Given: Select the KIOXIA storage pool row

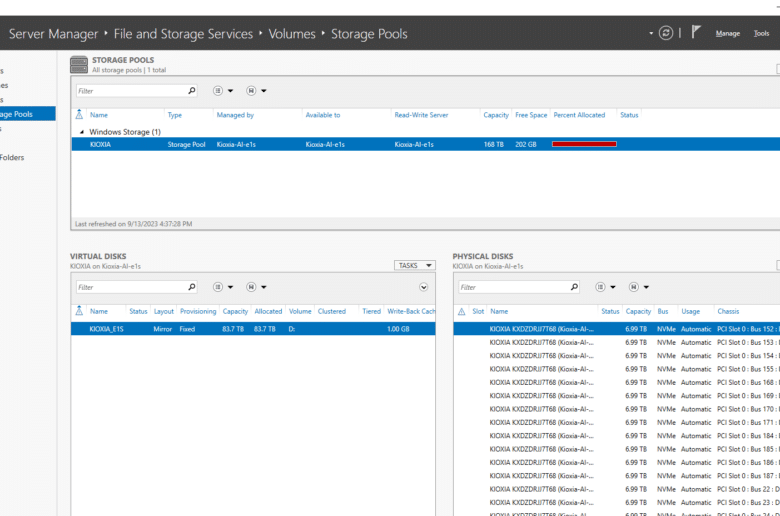Looking at the screenshot, I should pyautogui.click(x=425, y=144).
